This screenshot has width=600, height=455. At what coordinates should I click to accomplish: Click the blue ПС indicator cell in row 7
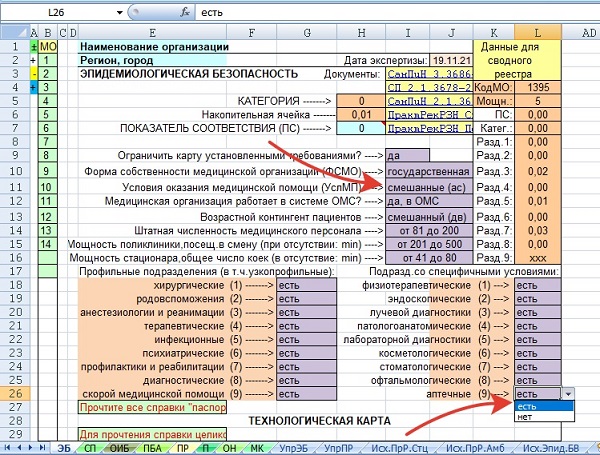[x=361, y=128]
